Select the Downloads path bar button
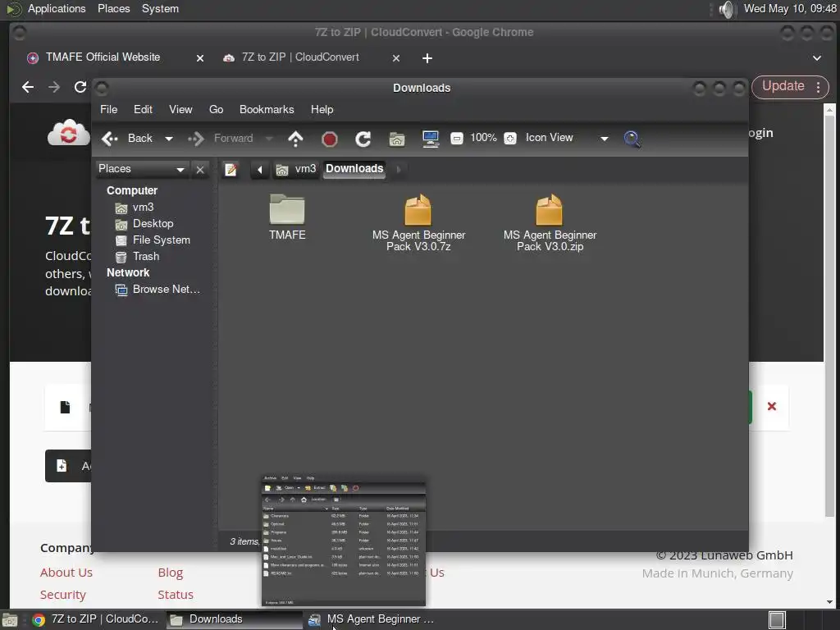The height and width of the screenshot is (630, 840). [x=354, y=169]
